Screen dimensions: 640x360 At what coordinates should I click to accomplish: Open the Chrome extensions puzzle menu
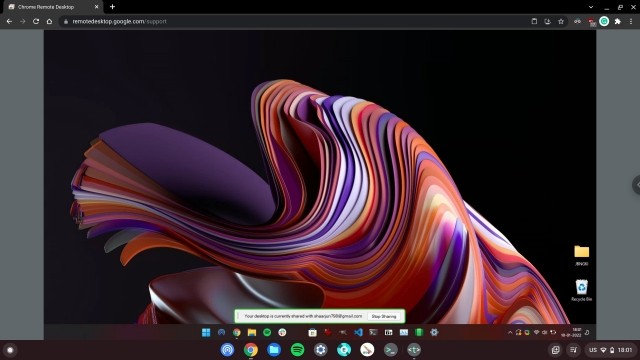[618, 21]
